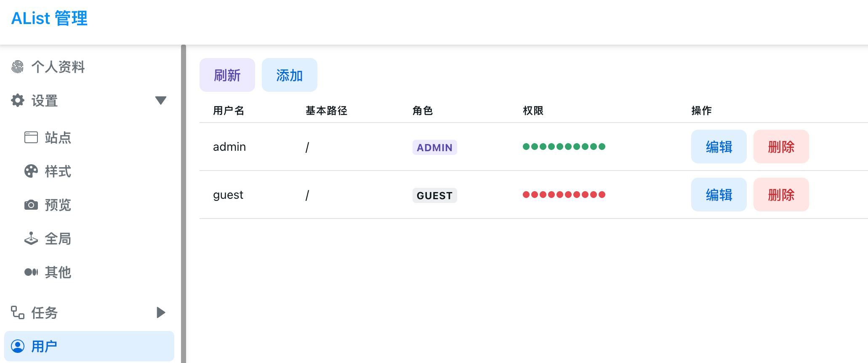This screenshot has height=363, width=868.
Task: Click the first green permission dot for admin
Action: pos(526,147)
